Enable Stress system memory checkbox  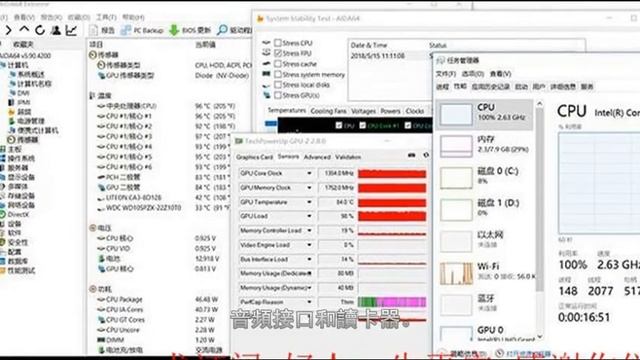[278, 74]
